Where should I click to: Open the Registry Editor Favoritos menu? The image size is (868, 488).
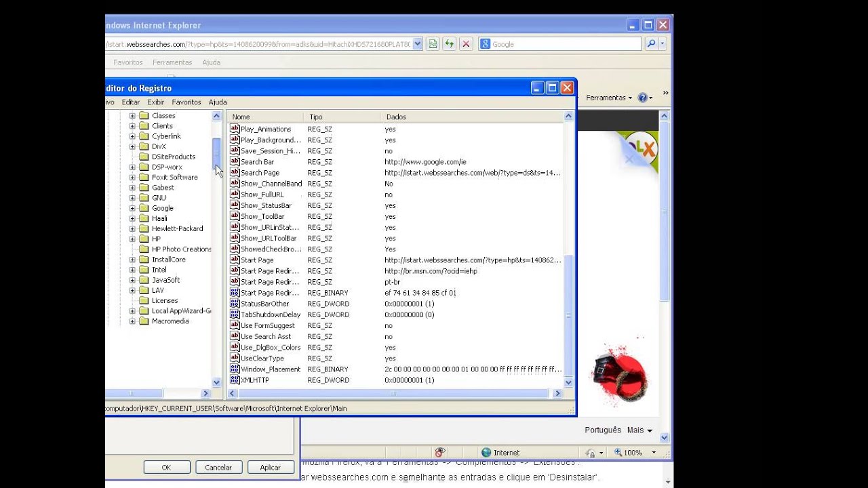click(186, 102)
